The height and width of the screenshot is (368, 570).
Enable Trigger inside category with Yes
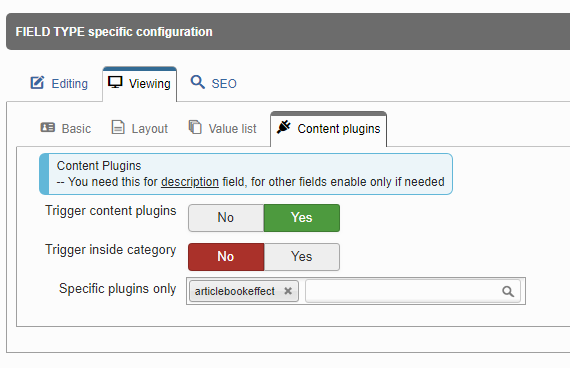click(302, 257)
